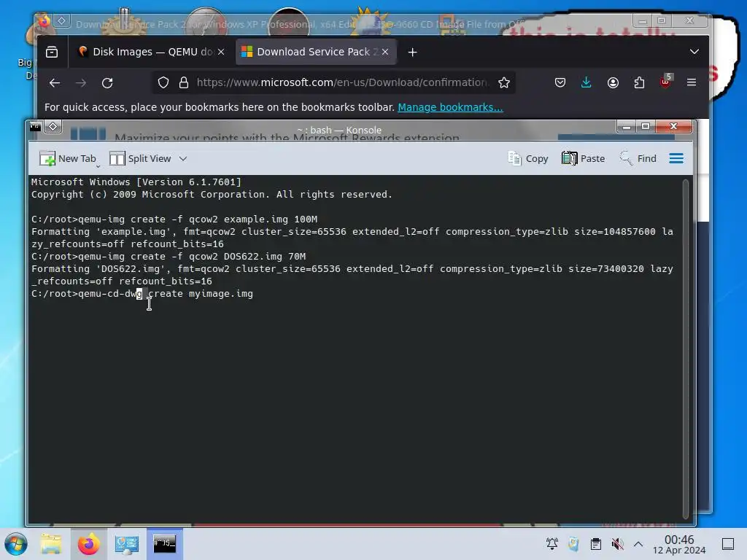
Task: Switch to Firefox in the taskbar
Action: click(88, 544)
